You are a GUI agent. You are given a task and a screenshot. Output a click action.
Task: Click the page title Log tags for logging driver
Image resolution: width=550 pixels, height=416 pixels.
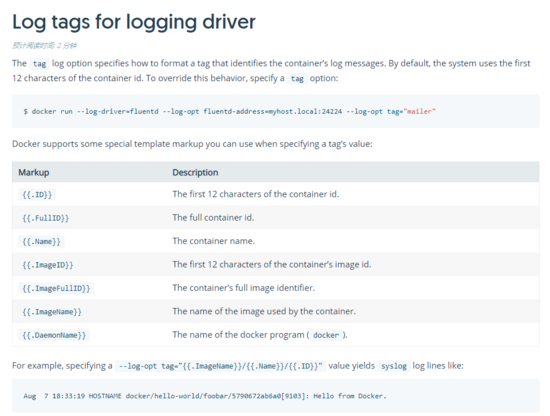(134, 22)
